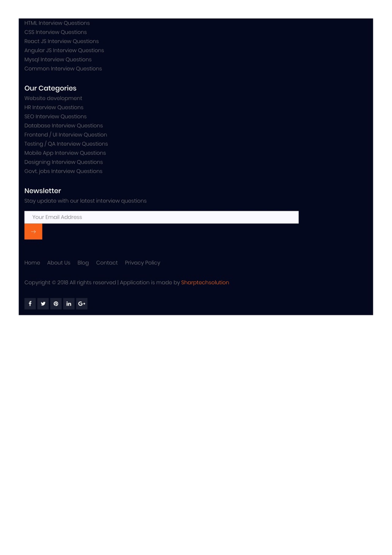Open the Twitter social icon
This screenshot has height=555, width=392.
[43, 304]
